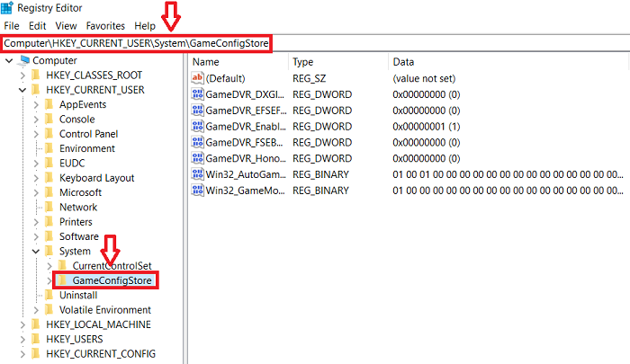Click the GameDVR_EFSEF DWORD value icon
630x364 pixels.
197,110
